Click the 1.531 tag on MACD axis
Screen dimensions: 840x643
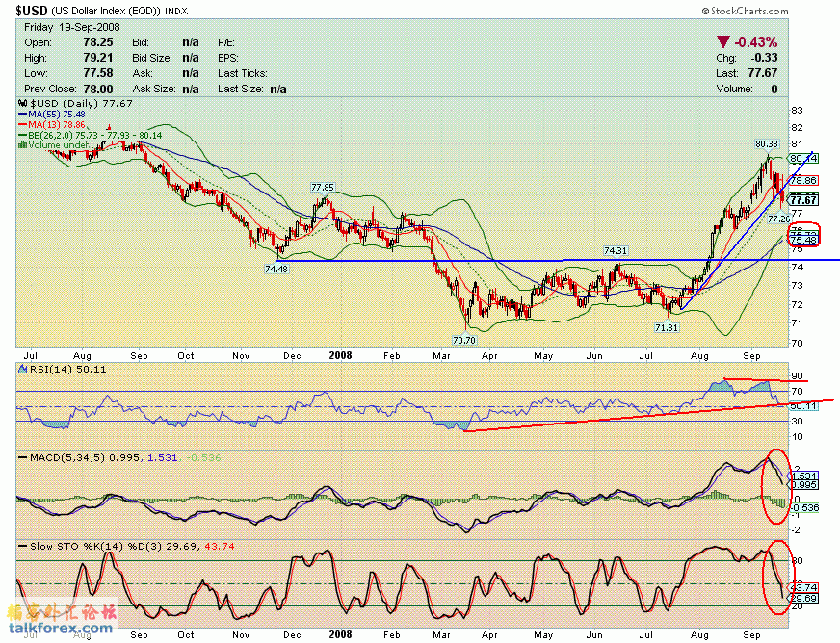pyautogui.click(x=804, y=476)
